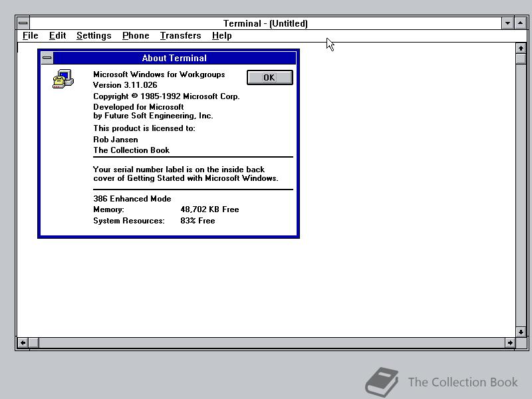Image resolution: width=532 pixels, height=399 pixels.
Task: Click the Terminal phone and computer icon
Action: pos(63,78)
